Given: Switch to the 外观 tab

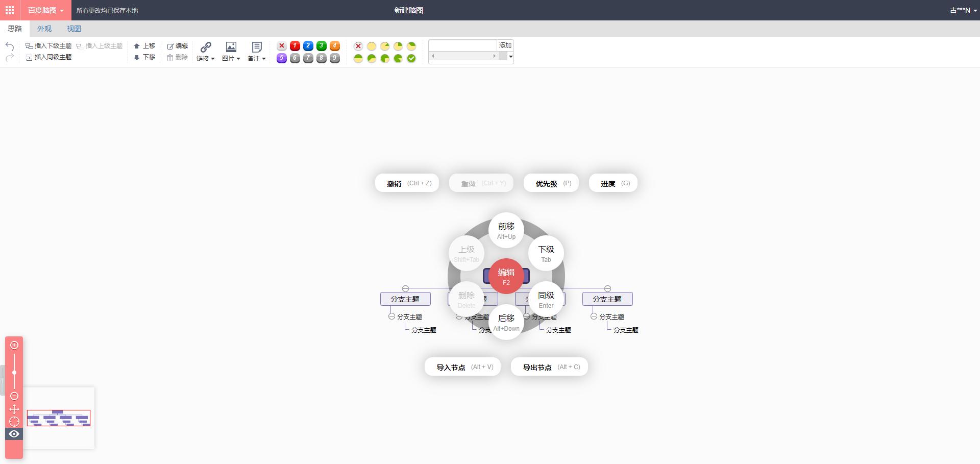Looking at the screenshot, I should (44, 29).
